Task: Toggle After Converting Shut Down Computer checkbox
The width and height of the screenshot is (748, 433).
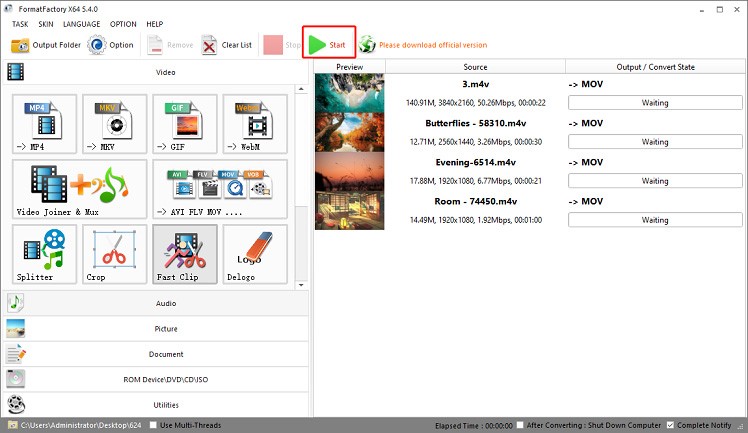Action: click(x=520, y=425)
